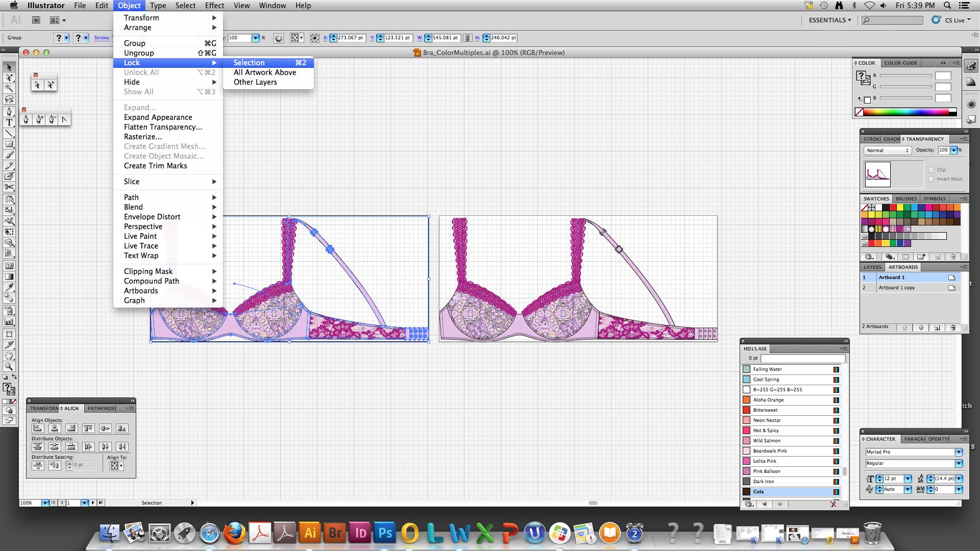Click Vertical Distribute Center icon
The height and width of the screenshot is (551, 980).
54,447
